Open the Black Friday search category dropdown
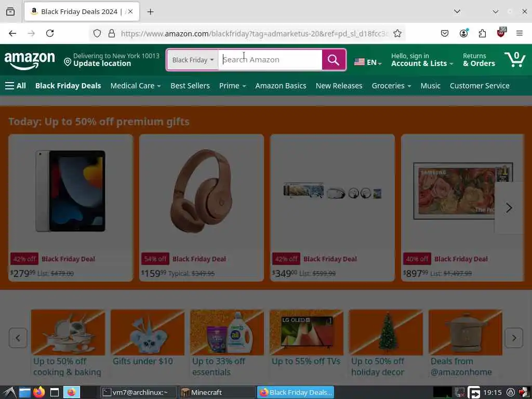This screenshot has height=399, width=532. (x=193, y=60)
